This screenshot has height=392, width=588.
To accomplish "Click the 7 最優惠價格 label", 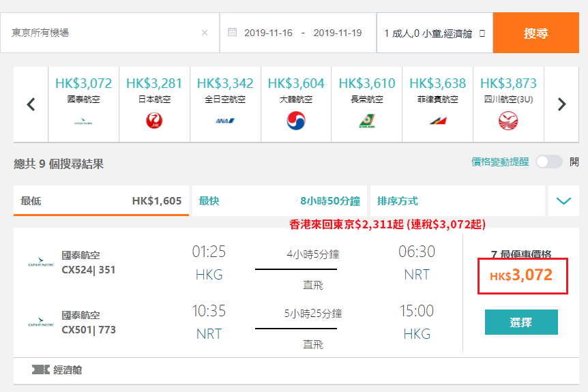I will pos(521,254).
